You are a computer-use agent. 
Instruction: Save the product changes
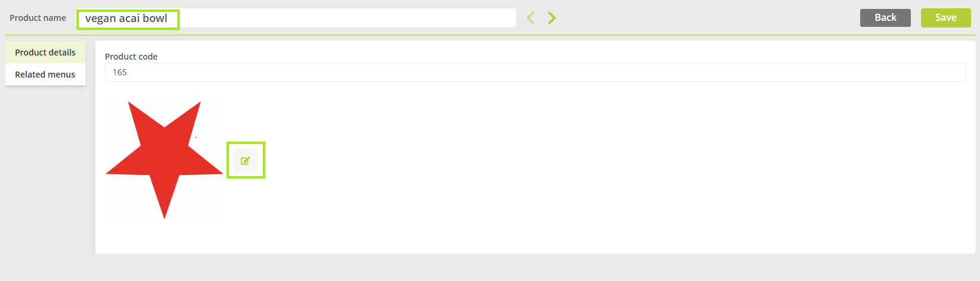pyautogui.click(x=945, y=18)
